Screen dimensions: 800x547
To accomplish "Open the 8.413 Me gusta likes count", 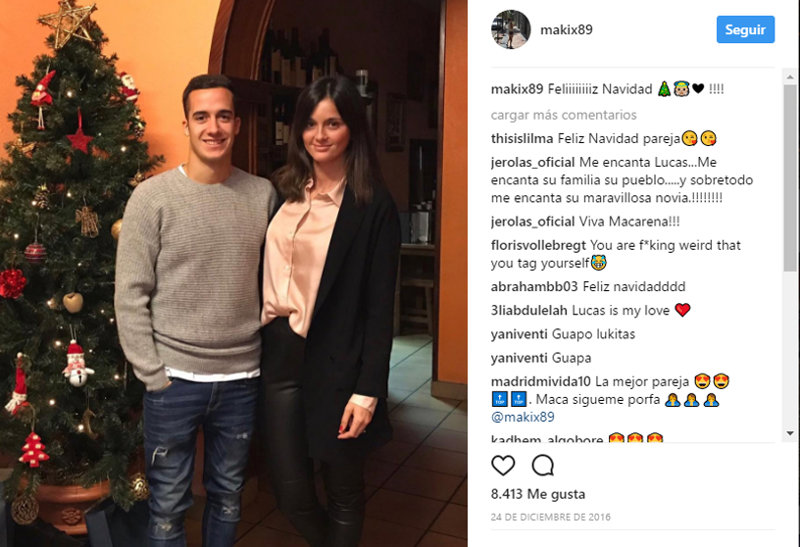I will pyautogui.click(x=538, y=494).
